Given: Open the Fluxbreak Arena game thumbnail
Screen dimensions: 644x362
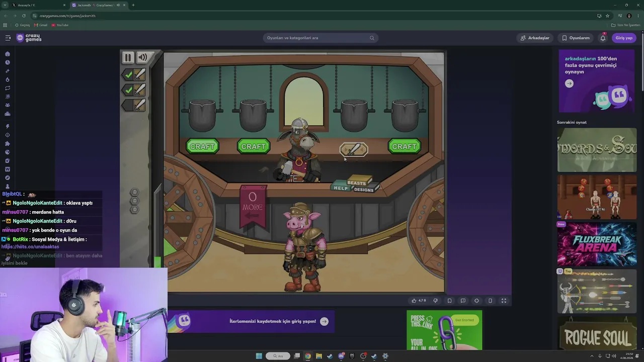Looking at the screenshot, I should pyautogui.click(x=597, y=244).
